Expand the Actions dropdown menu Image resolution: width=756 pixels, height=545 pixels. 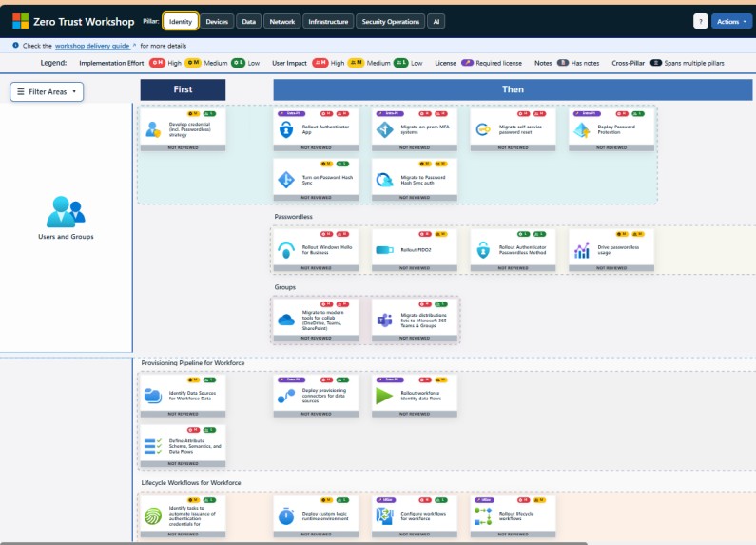731,21
